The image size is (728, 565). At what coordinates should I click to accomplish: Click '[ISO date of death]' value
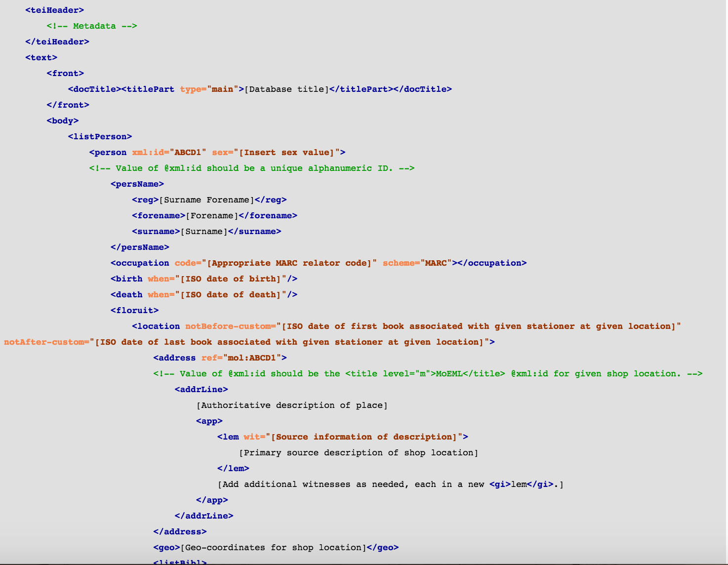click(231, 294)
